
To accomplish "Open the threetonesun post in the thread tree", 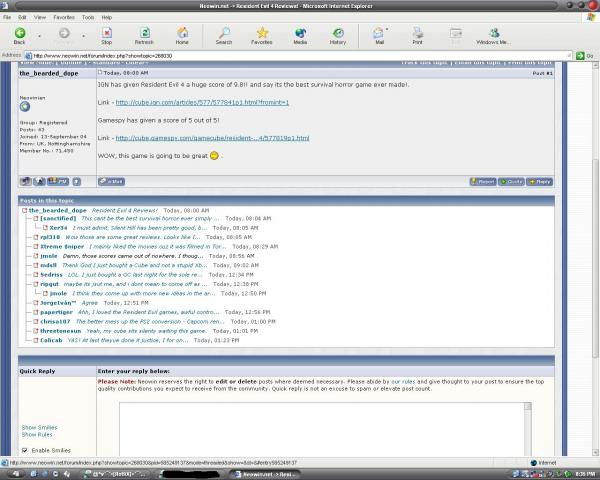I will click(x=61, y=331).
